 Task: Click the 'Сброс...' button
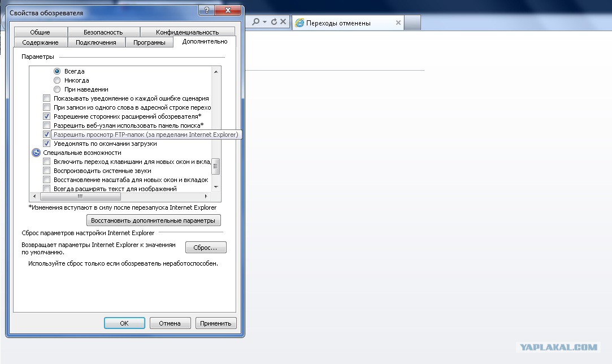205,248
